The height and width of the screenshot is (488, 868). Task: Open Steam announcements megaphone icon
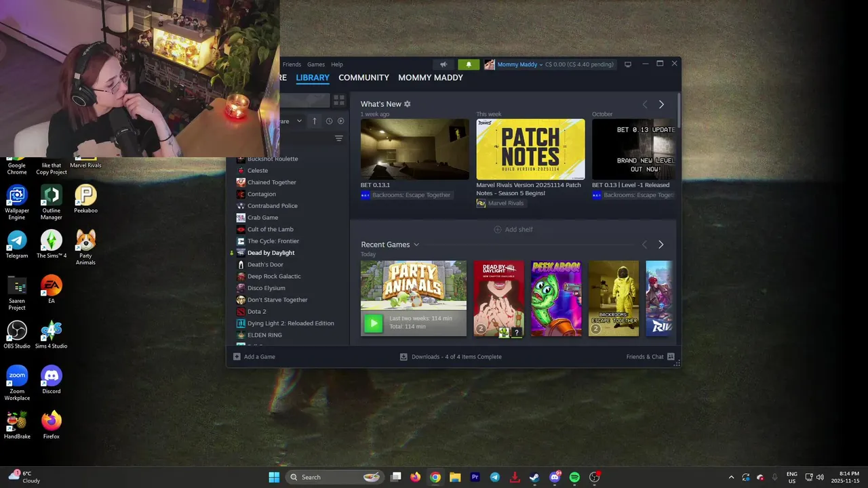click(x=443, y=64)
